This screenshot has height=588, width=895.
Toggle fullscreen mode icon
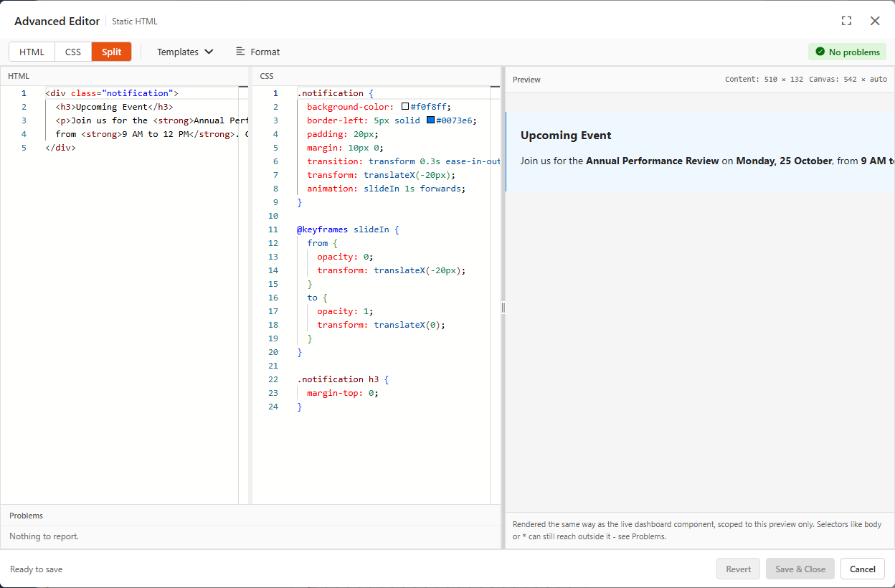(846, 21)
